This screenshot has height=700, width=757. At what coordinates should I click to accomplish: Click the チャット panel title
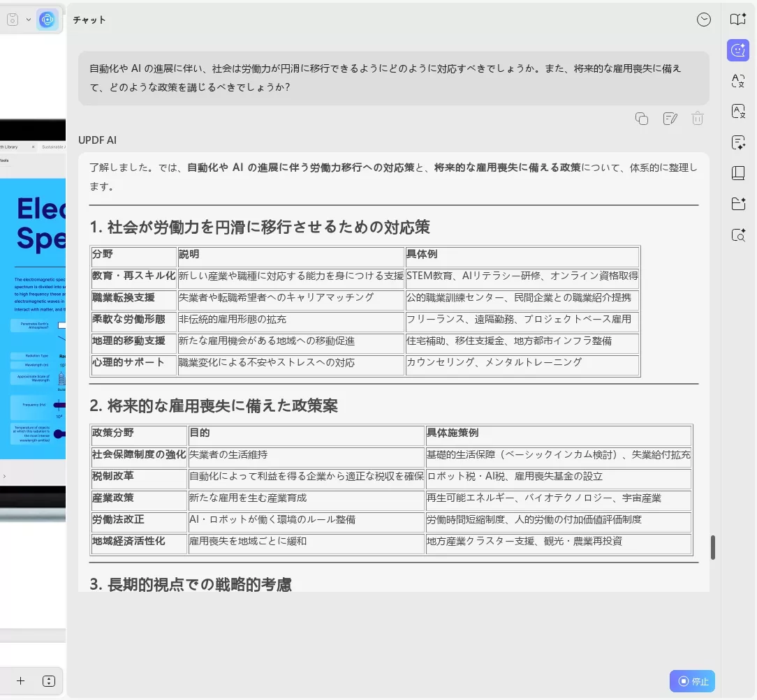tap(89, 20)
